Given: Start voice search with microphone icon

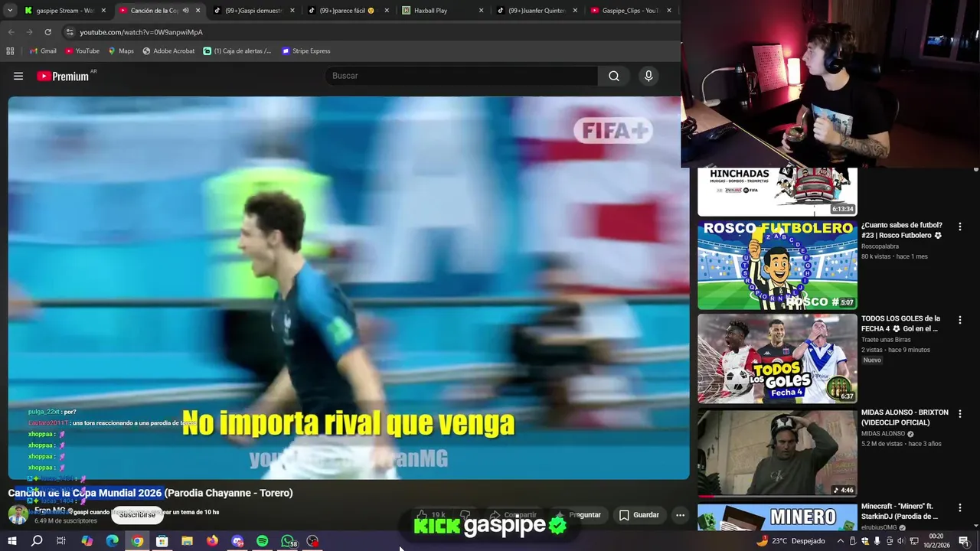Looking at the screenshot, I should [648, 76].
